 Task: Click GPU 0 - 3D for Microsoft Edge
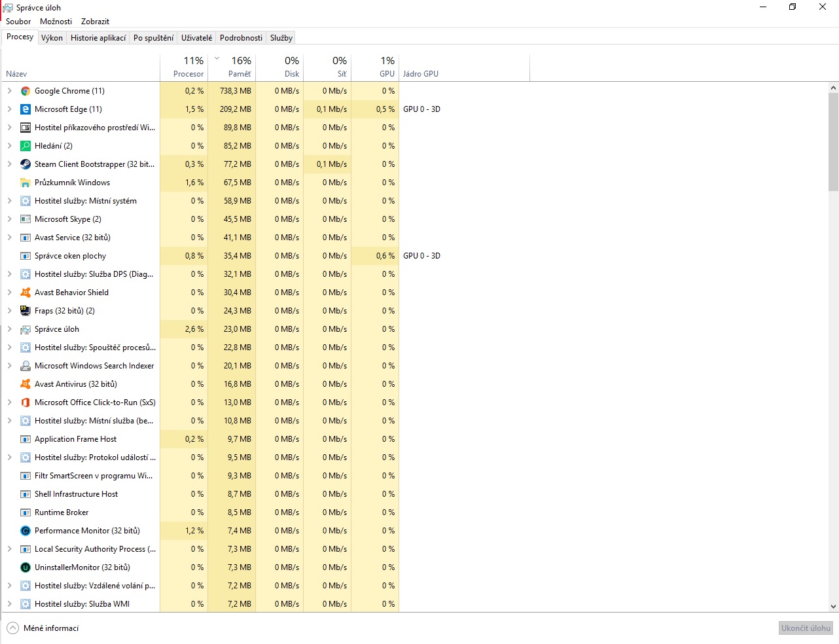[422, 109]
